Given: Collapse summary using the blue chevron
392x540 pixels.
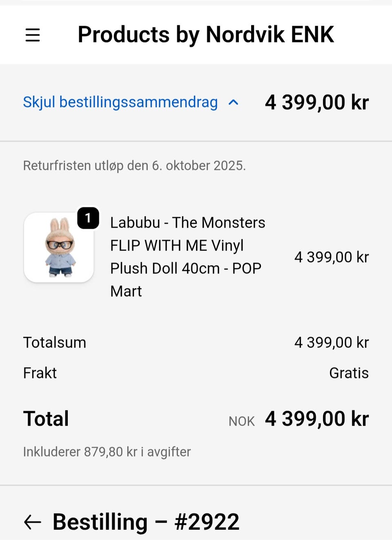Looking at the screenshot, I should 233,102.
